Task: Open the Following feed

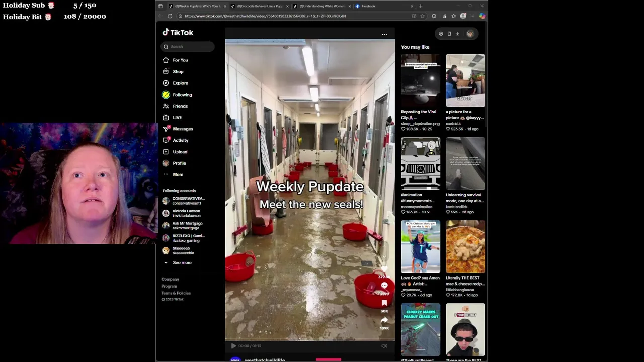Action: (x=177, y=95)
